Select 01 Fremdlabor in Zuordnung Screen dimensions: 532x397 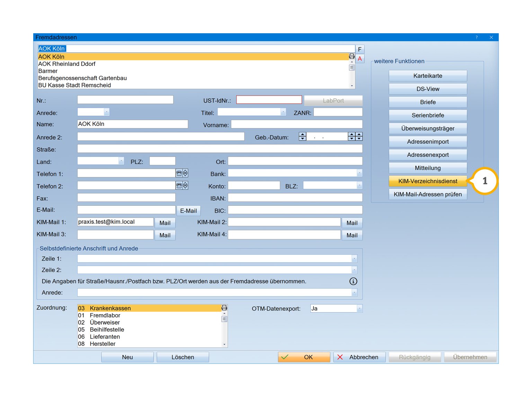click(x=149, y=315)
